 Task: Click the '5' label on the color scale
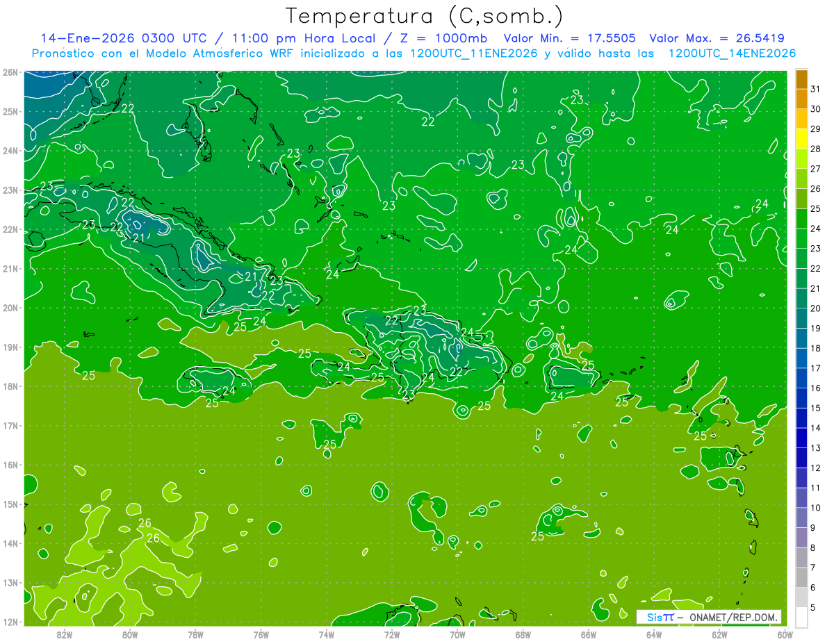coord(813,607)
